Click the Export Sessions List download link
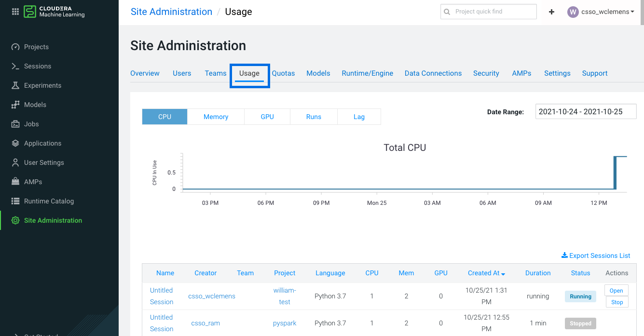 pos(596,255)
